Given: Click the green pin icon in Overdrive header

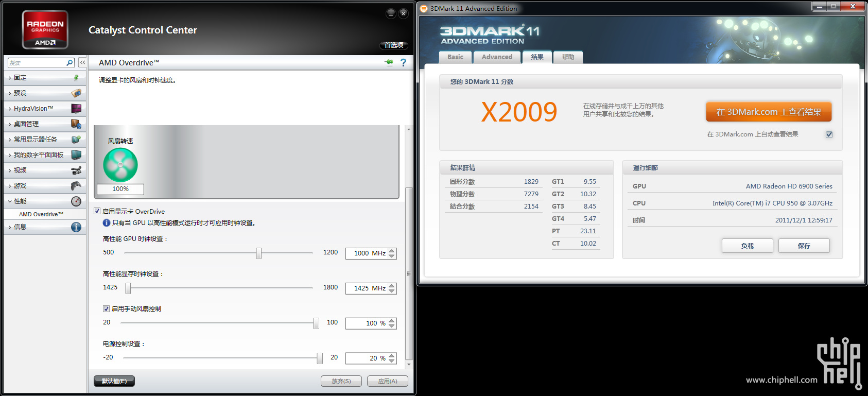Looking at the screenshot, I should tap(389, 62).
